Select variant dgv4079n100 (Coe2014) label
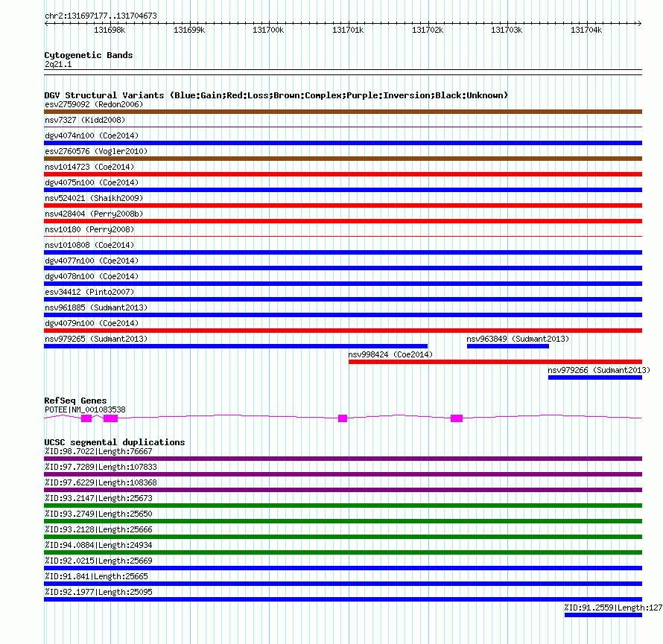This screenshot has width=663, height=644. click(x=92, y=323)
